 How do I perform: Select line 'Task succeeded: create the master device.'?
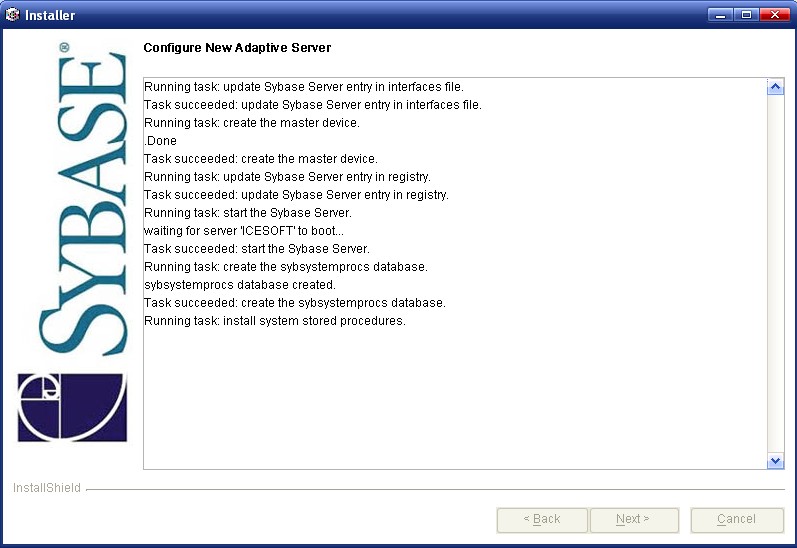(x=261, y=159)
